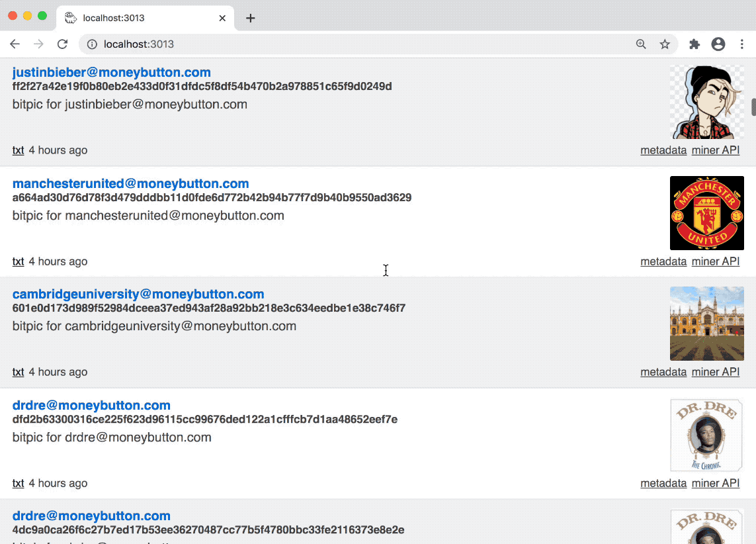Open the zoom magnifier icon in address bar
Viewport: 756px width, 544px height.
click(641, 44)
